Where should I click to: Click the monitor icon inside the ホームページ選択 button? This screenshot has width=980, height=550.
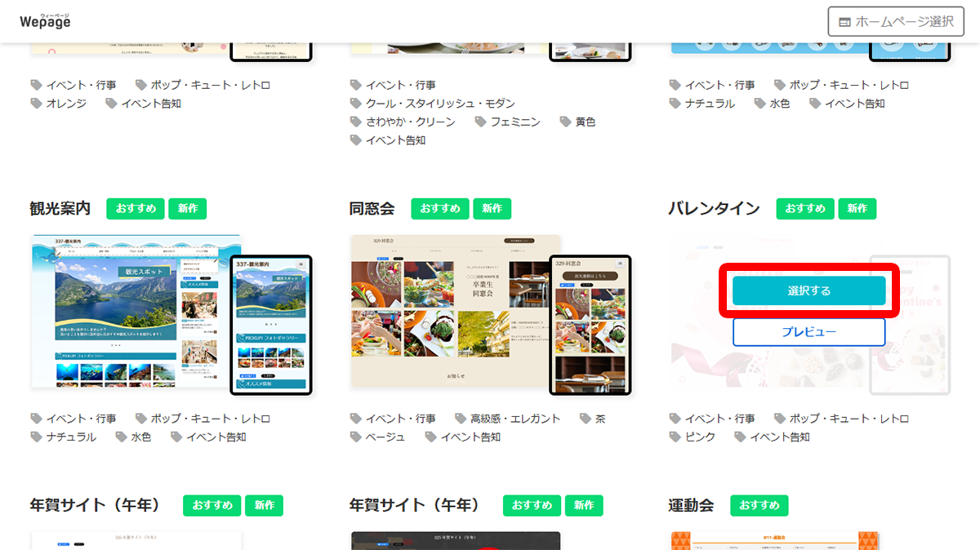[x=845, y=21]
